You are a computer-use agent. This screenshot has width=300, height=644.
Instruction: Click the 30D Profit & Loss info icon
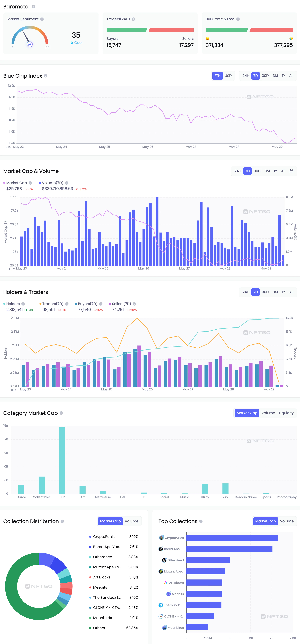[x=238, y=19]
